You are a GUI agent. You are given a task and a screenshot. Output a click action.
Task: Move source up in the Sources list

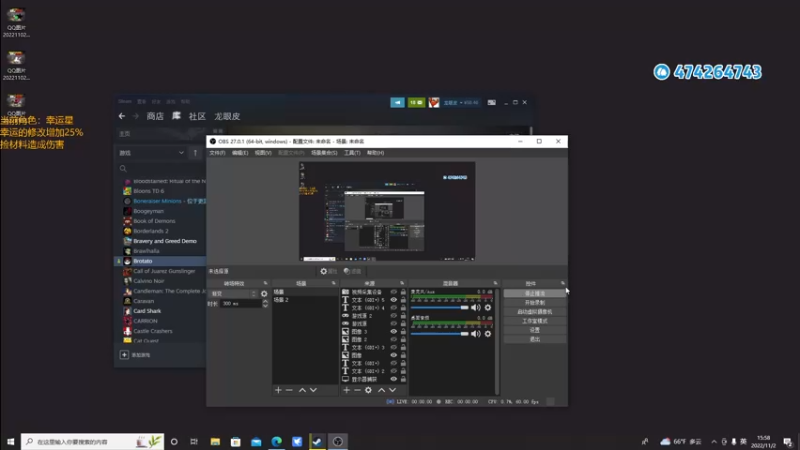381,390
